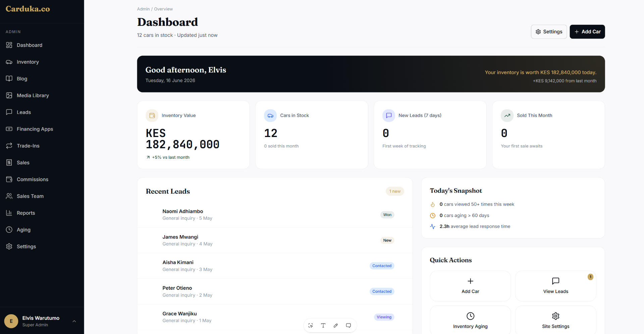Click the Financing Apps banknote icon
Viewport: 644px width, 334px height.
click(x=9, y=129)
